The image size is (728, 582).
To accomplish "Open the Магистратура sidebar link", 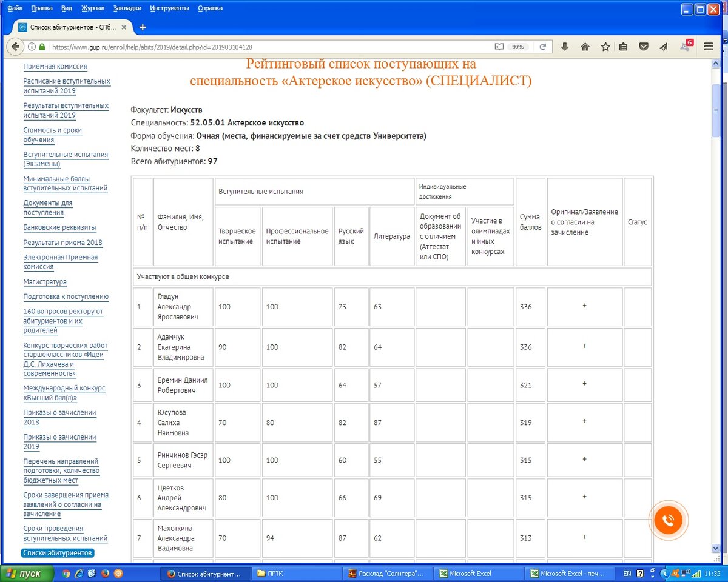I will point(45,282).
